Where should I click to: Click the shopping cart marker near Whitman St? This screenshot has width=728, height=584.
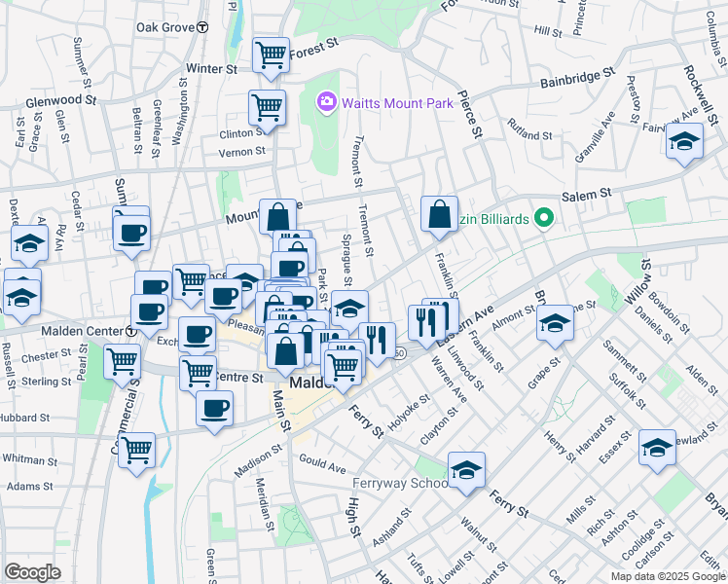click(137, 451)
